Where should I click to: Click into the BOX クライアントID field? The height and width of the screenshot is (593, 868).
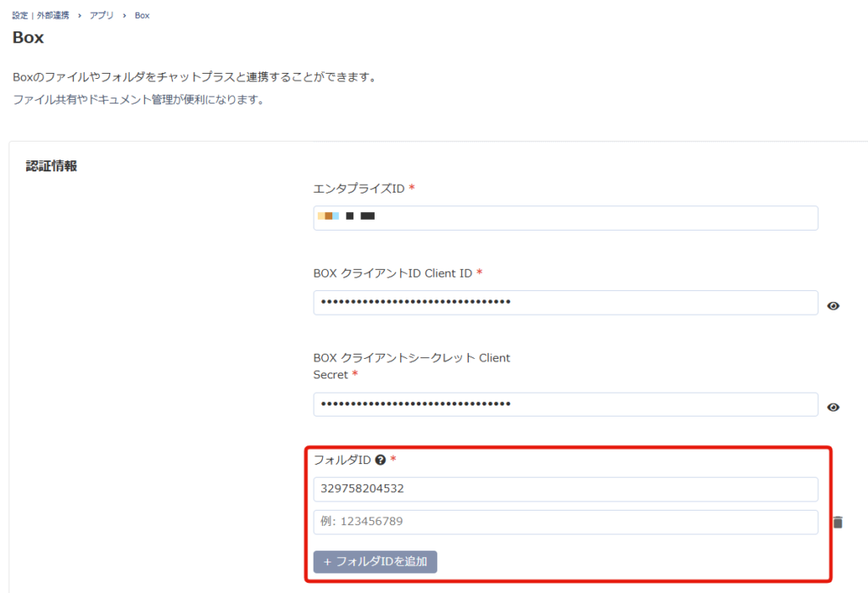click(x=565, y=303)
